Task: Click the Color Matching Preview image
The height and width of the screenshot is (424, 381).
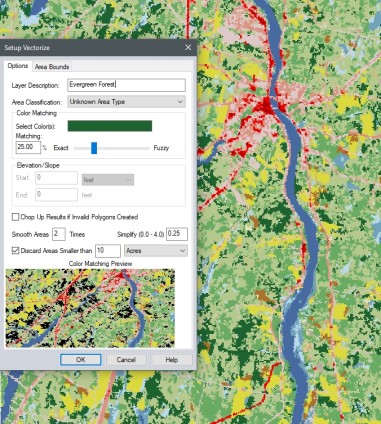Action: pos(90,308)
